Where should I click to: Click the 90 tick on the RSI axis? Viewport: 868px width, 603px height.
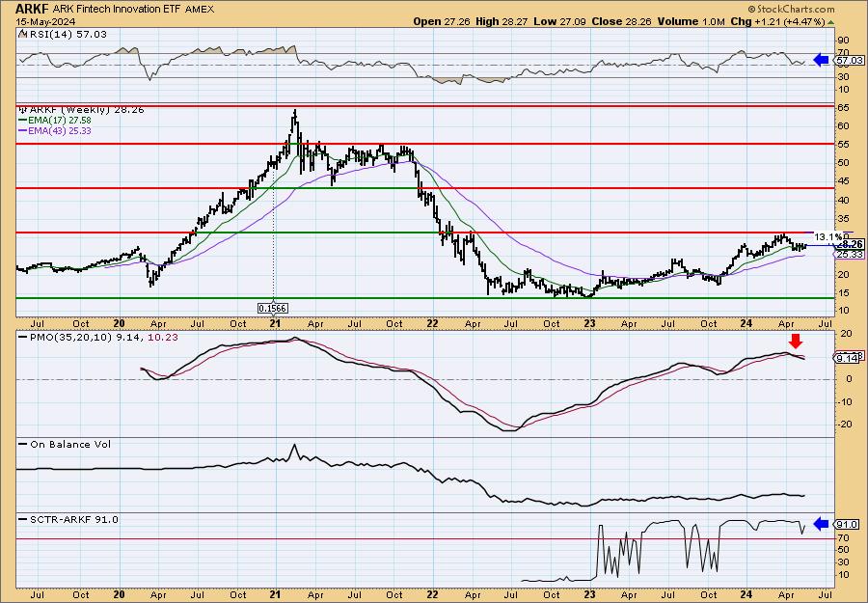click(x=843, y=40)
